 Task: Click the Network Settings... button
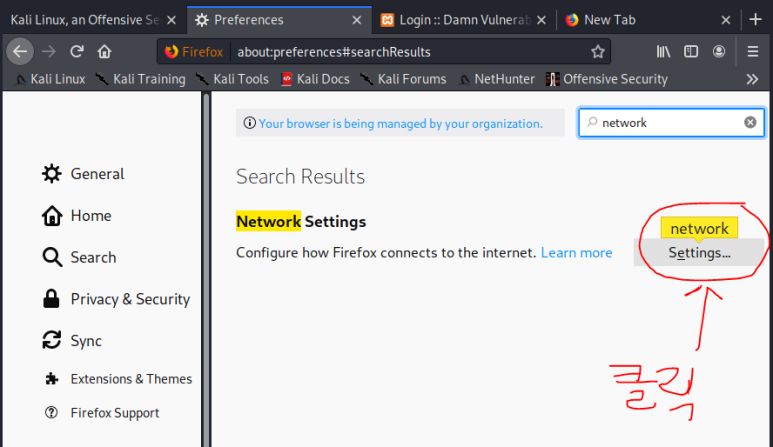click(x=699, y=253)
